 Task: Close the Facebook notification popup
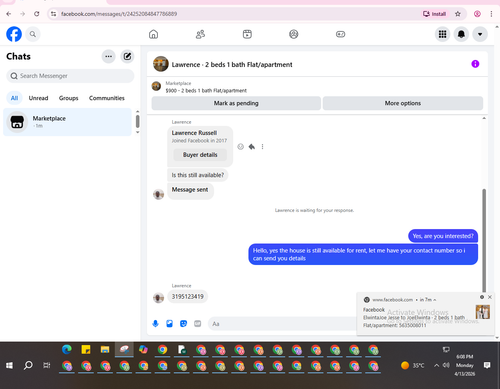(490, 297)
